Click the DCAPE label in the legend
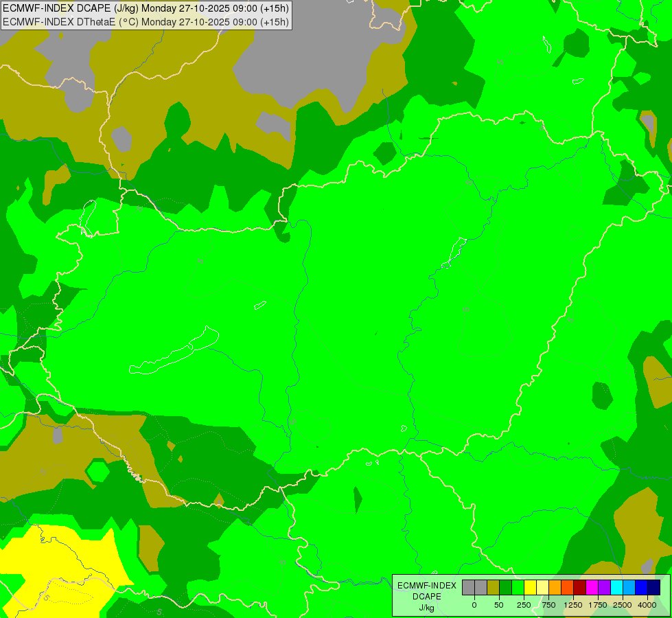The height and width of the screenshot is (618, 672). (426, 597)
